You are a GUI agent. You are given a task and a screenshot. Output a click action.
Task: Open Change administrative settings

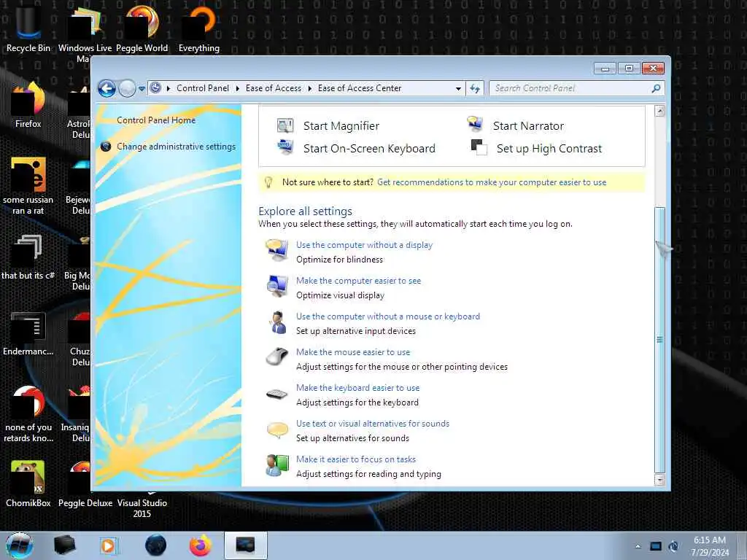click(x=177, y=147)
